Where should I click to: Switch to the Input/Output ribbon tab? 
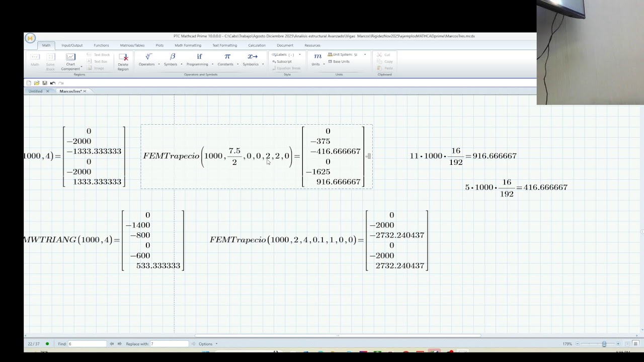[72, 45]
